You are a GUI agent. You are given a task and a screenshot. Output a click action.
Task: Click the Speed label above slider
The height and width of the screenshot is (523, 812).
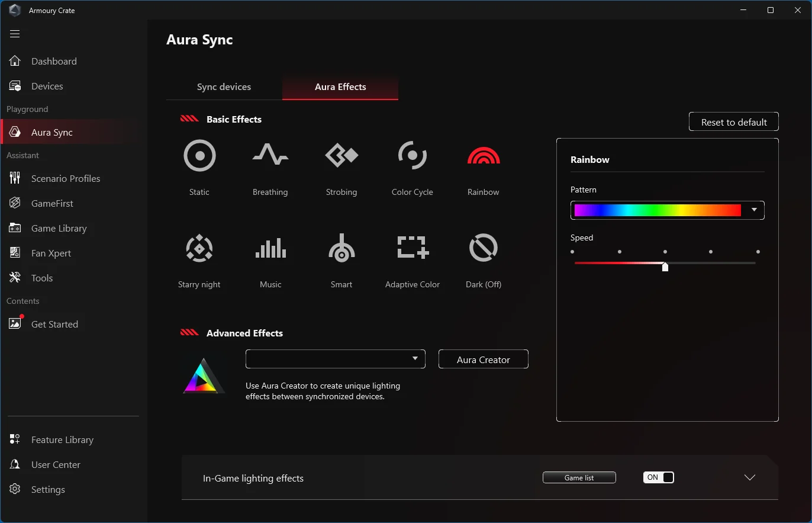coord(582,238)
